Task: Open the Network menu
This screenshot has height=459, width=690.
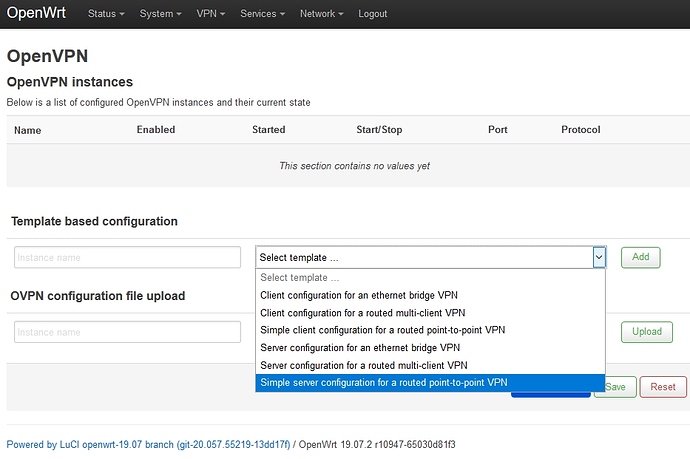Action: (321, 14)
